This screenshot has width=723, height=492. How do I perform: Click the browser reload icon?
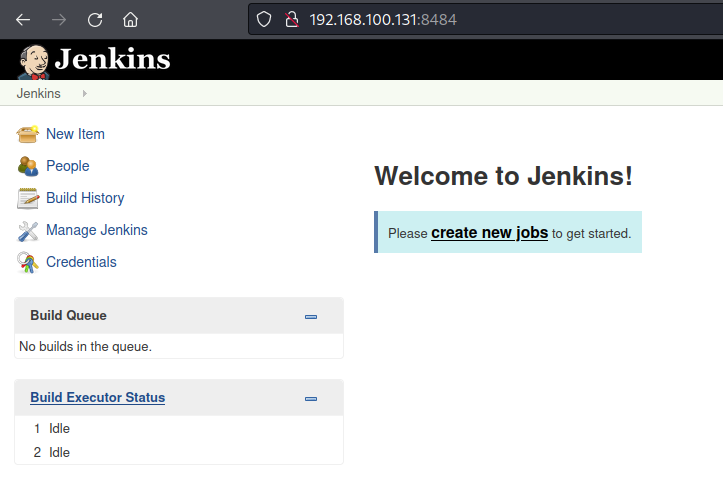pyautogui.click(x=95, y=19)
